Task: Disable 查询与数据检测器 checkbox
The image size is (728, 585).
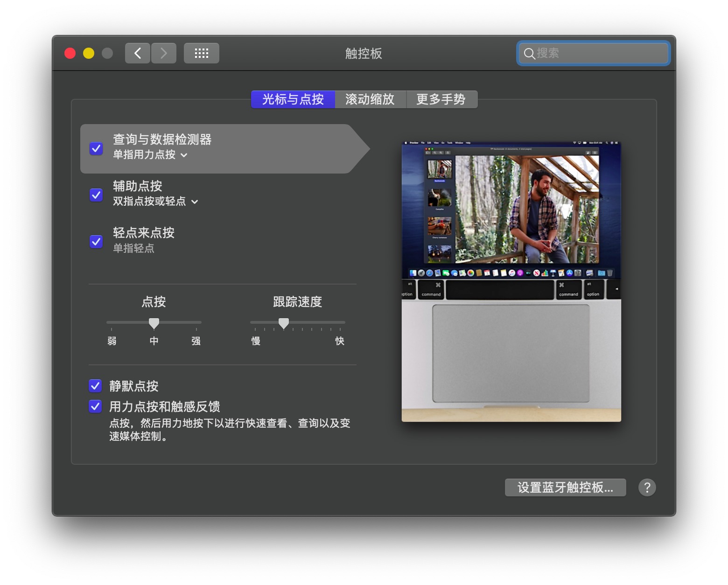Action: [96, 148]
